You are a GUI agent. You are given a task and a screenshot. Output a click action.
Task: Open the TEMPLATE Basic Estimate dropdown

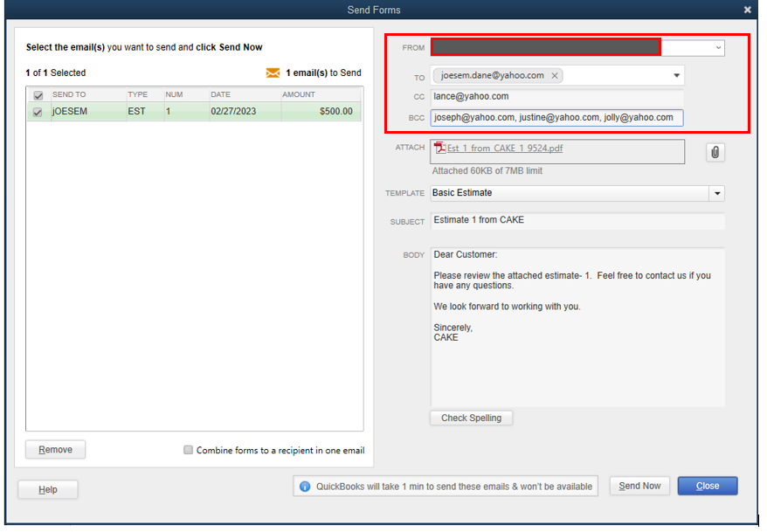point(717,194)
